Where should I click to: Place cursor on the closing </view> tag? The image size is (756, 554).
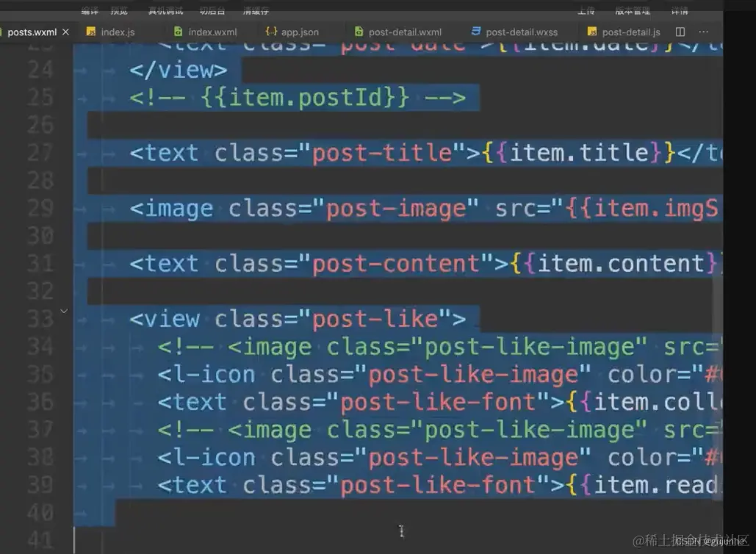(179, 71)
